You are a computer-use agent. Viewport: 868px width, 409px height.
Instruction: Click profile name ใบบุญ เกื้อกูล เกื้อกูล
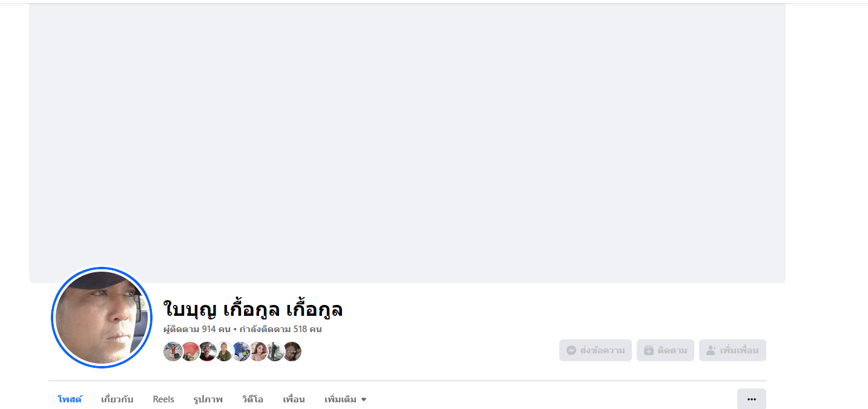(x=253, y=309)
